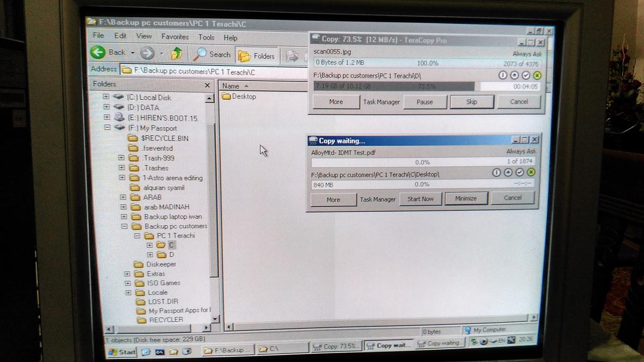Screen dimensions: 644x362
Task: Collapse the Backup pc customers folder
Action: click(123, 226)
